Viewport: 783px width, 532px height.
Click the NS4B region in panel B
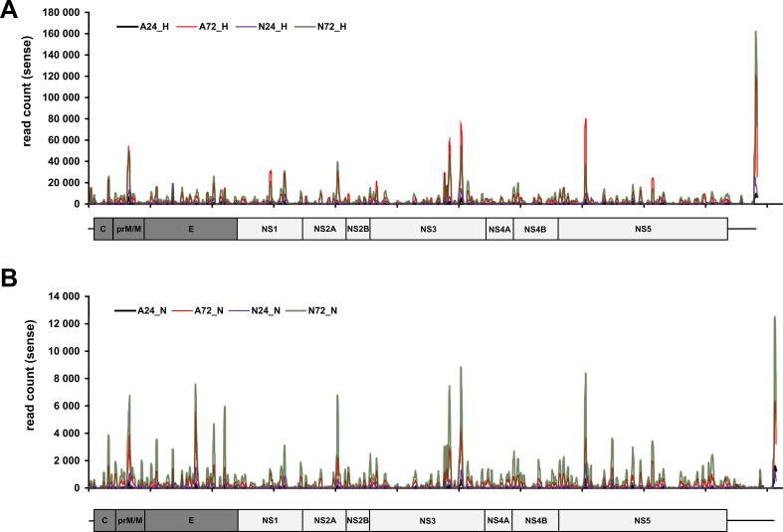point(535,520)
